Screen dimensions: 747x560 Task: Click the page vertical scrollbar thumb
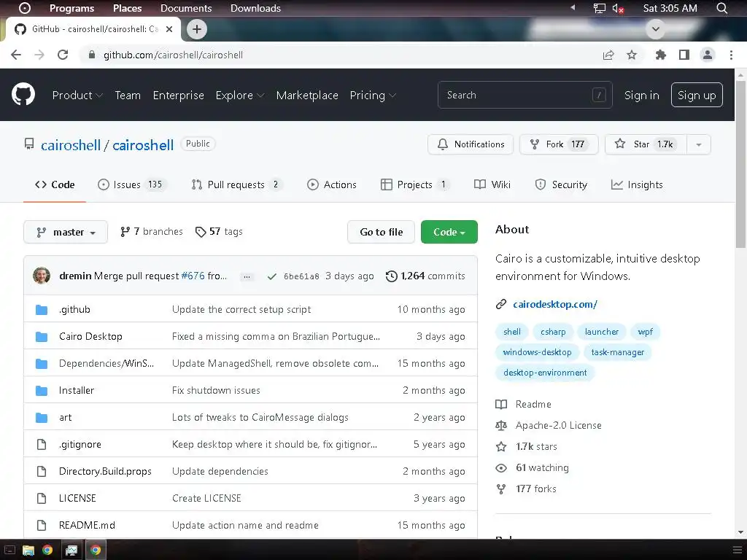click(741, 164)
